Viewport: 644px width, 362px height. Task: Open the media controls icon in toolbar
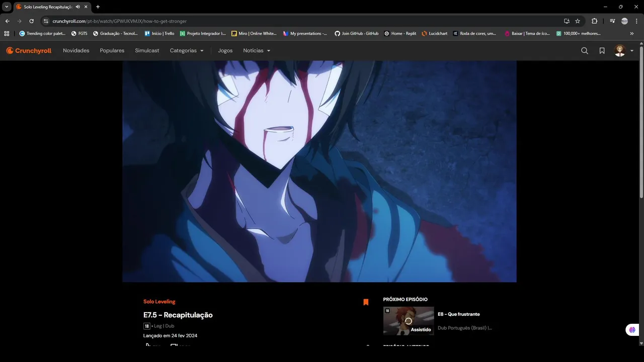click(x=612, y=21)
